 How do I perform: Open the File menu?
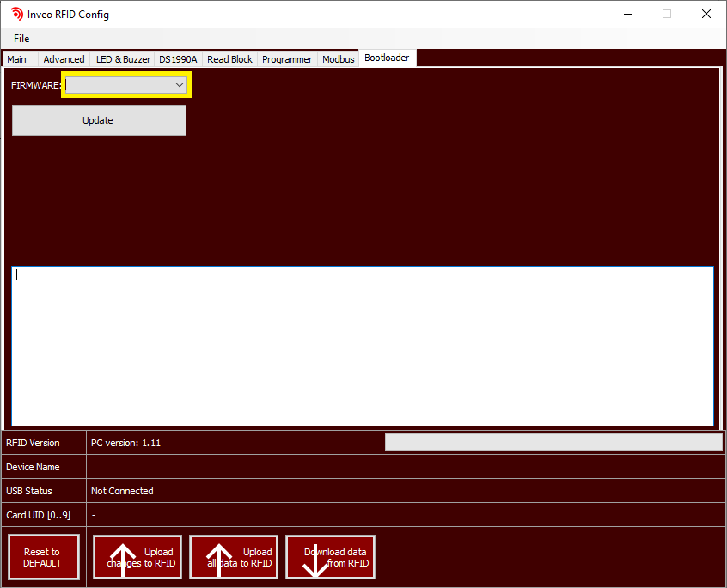coord(21,39)
